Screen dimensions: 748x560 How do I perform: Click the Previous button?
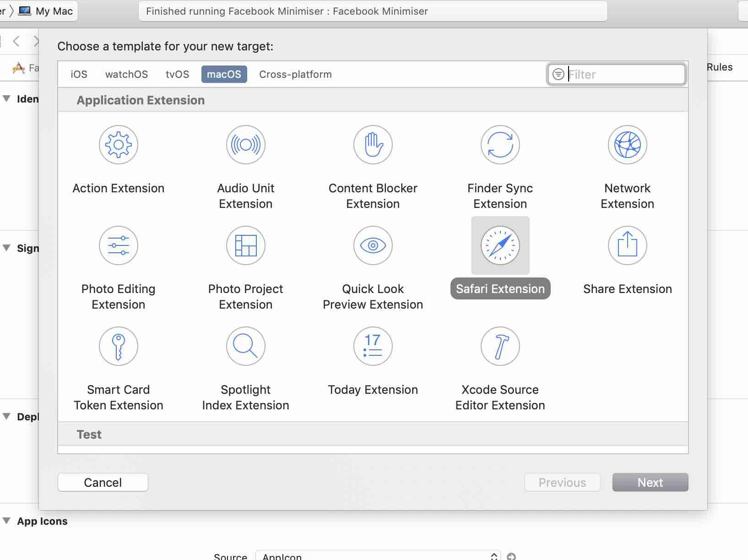click(x=562, y=482)
